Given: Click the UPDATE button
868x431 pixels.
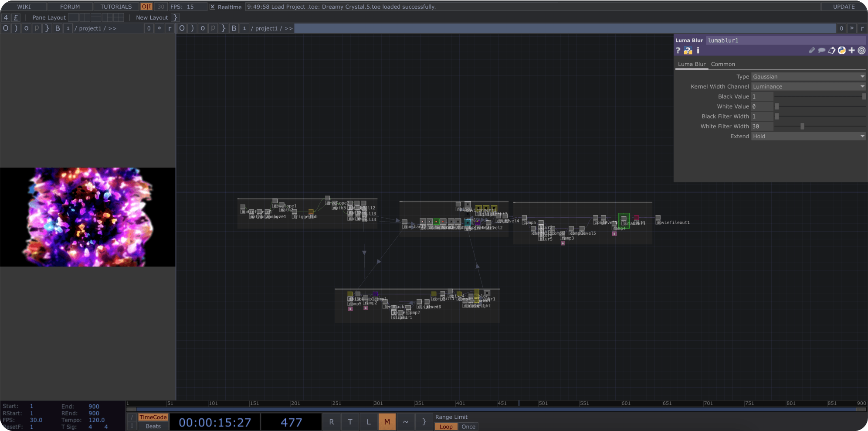Looking at the screenshot, I should 844,7.
